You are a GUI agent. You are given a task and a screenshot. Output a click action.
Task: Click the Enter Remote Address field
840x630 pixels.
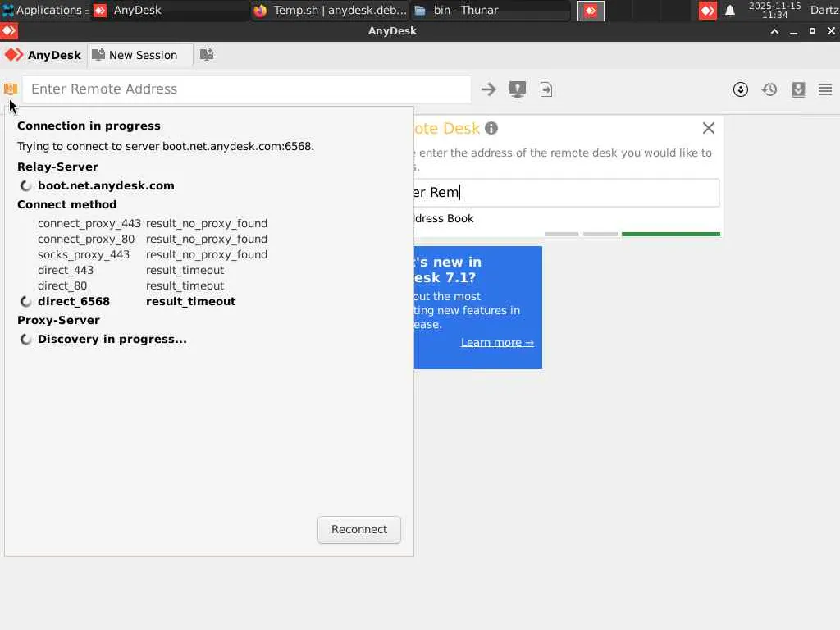(246, 89)
